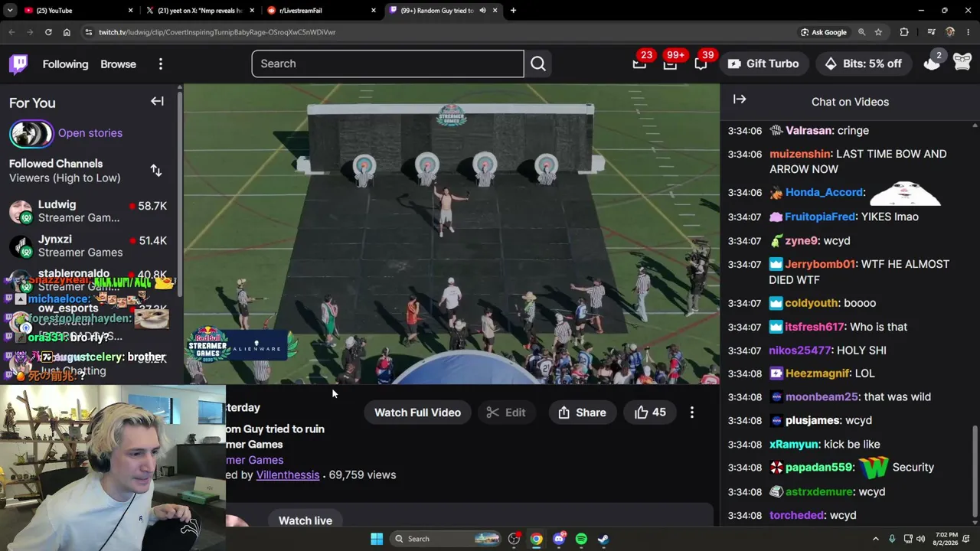Image resolution: width=980 pixels, height=551 pixels.
Task: Open the channel points icon with 2 badge
Action: tap(932, 64)
